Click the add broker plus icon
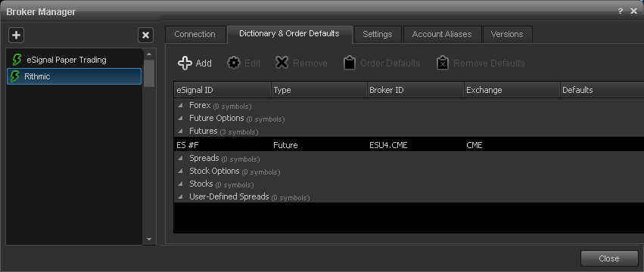This screenshot has height=272, width=644. pos(17,36)
